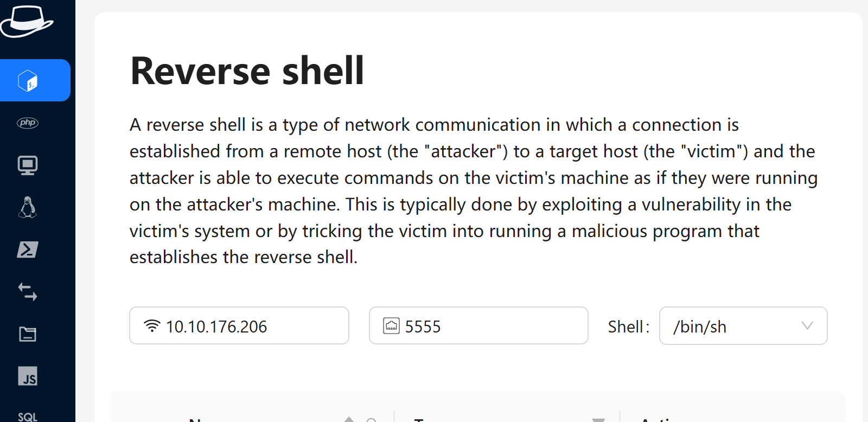Click the search icon in Name column header
The height and width of the screenshot is (422, 868).
[x=371, y=420]
